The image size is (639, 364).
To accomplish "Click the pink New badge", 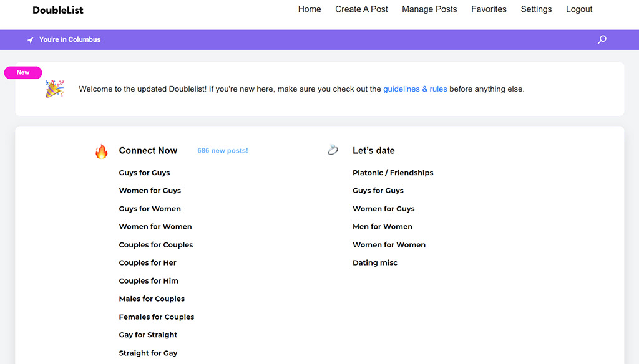I will pos(22,72).
